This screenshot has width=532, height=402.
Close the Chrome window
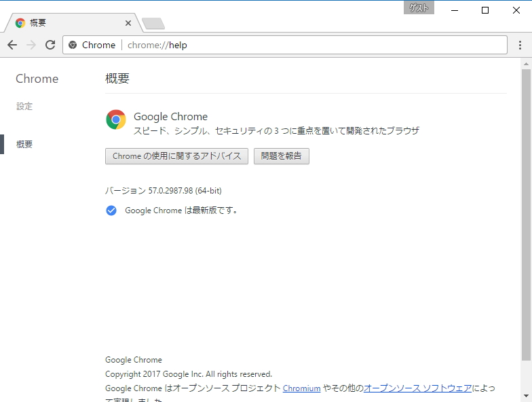(516, 10)
